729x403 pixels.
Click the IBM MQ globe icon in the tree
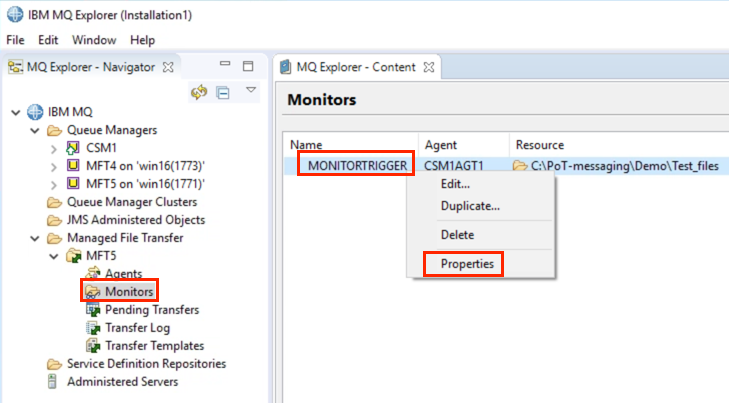[x=35, y=112]
